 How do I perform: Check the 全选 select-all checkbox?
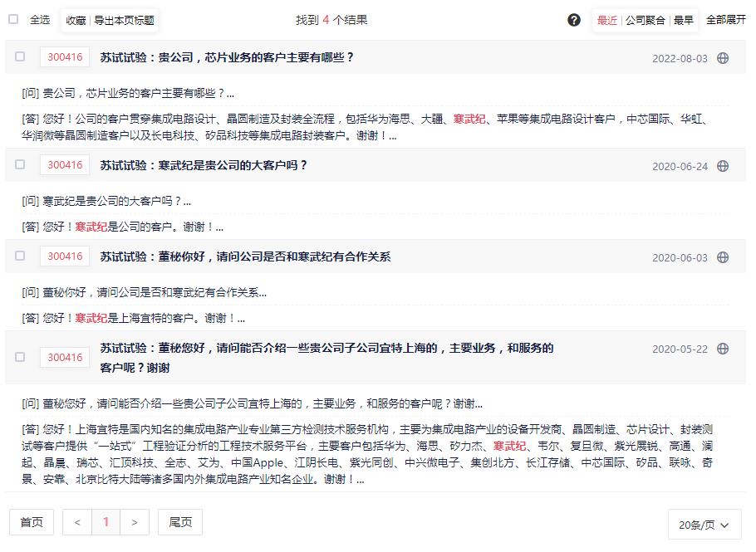pyautogui.click(x=13, y=19)
